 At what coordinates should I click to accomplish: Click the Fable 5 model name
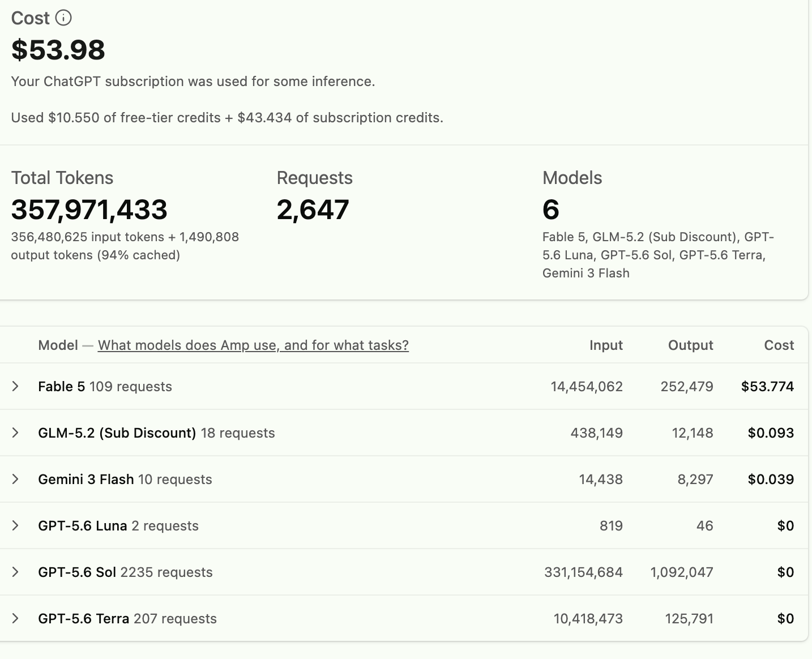click(61, 386)
